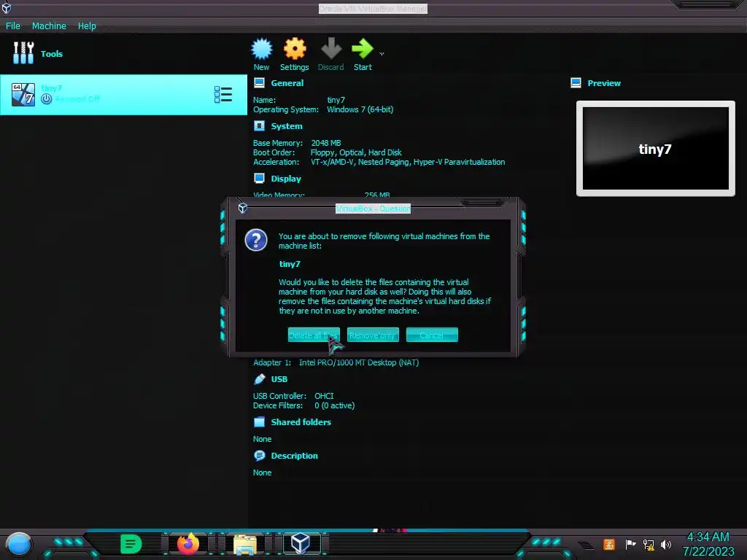Click the Start orb on taskbar
The width and height of the screenshot is (747, 560).
18,544
